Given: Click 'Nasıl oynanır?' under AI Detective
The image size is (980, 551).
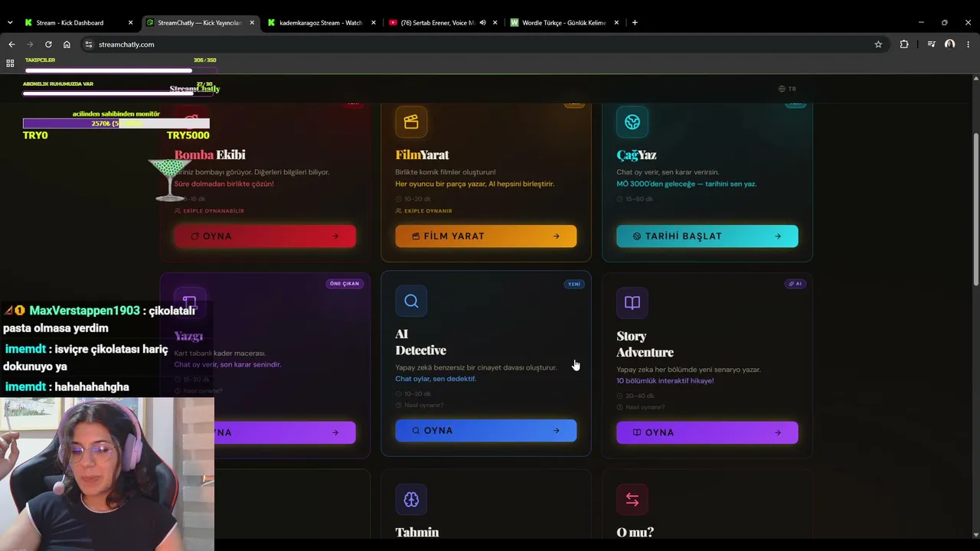Looking at the screenshot, I should 420,406.
